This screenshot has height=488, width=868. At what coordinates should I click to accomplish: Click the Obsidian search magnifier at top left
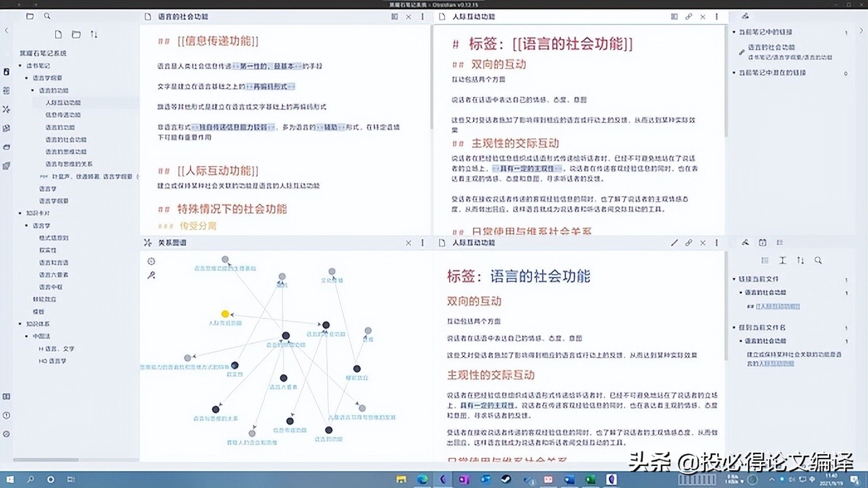tap(47, 16)
